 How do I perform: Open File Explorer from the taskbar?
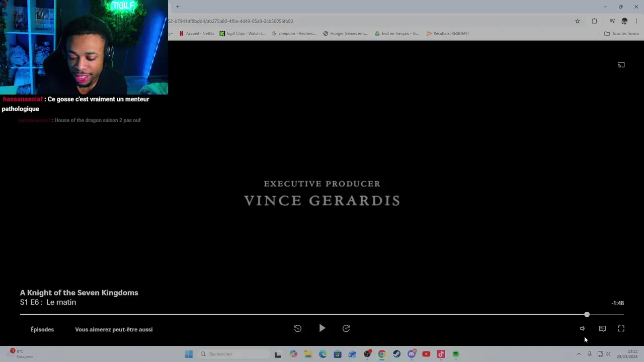click(308, 354)
